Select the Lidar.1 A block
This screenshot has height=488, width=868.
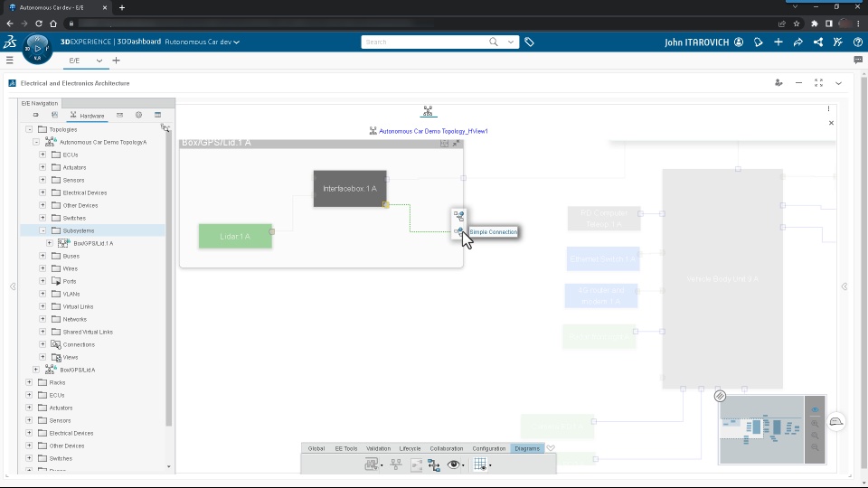(235, 236)
